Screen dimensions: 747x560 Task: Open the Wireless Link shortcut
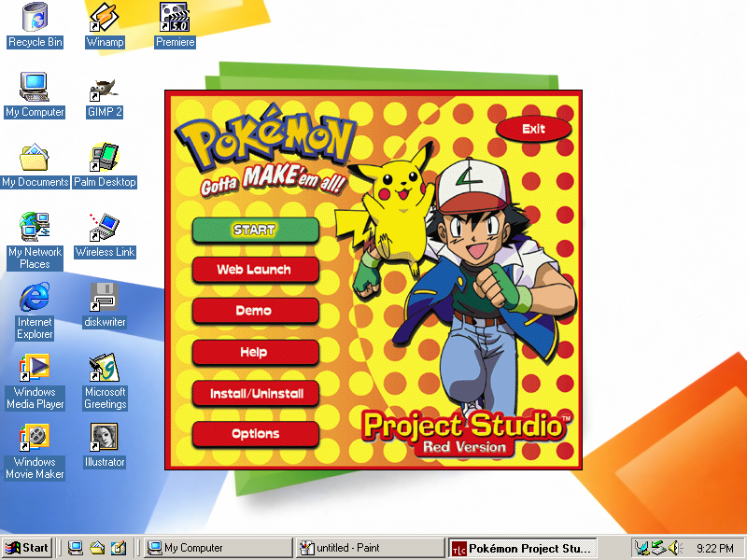click(104, 229)
